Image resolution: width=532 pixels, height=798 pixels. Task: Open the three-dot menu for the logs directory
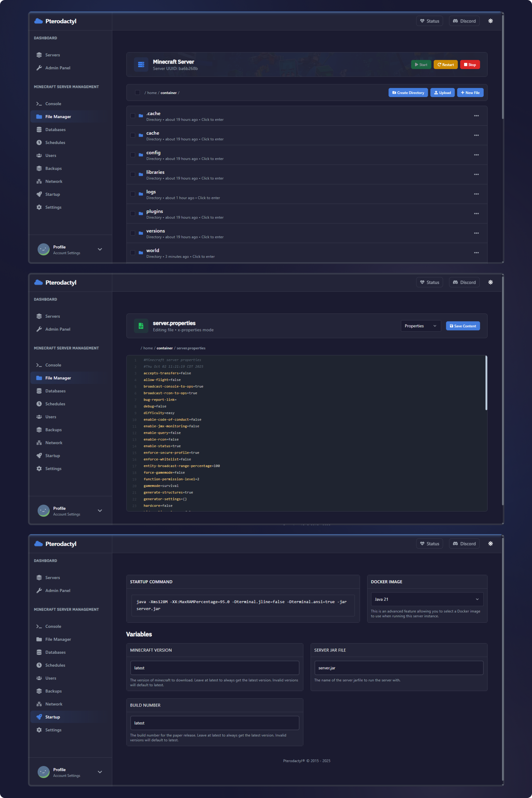pyautogui.click(x=476, y=194)
